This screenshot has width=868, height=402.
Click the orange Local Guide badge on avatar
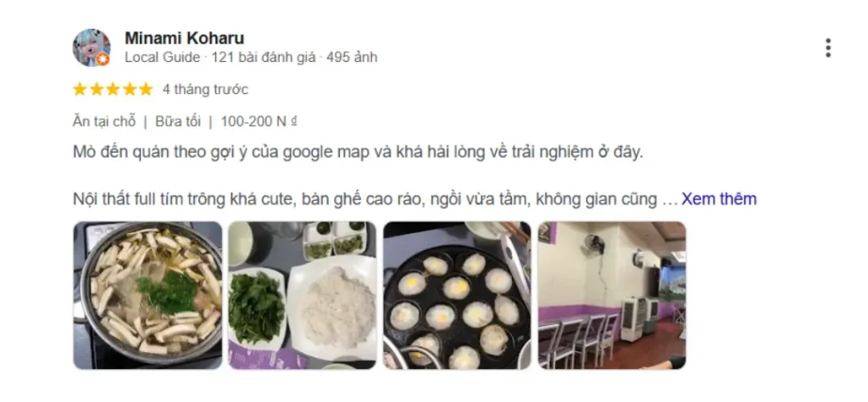tap(103, 59)
